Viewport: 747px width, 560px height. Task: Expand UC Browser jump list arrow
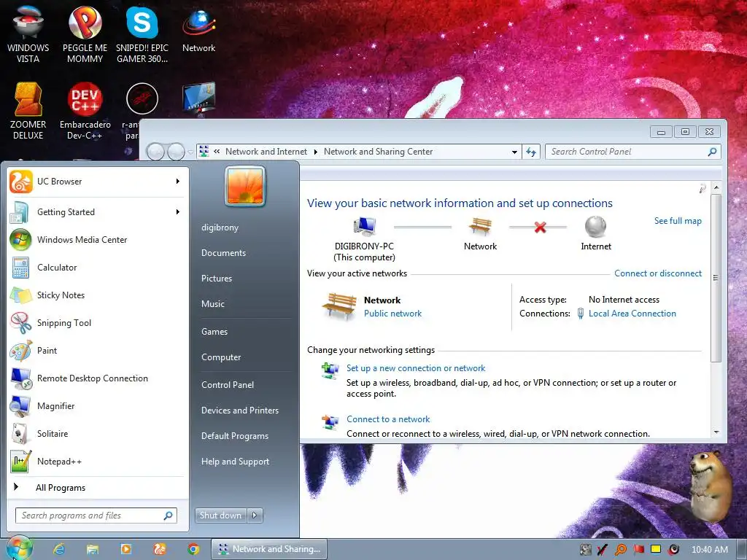178,182
